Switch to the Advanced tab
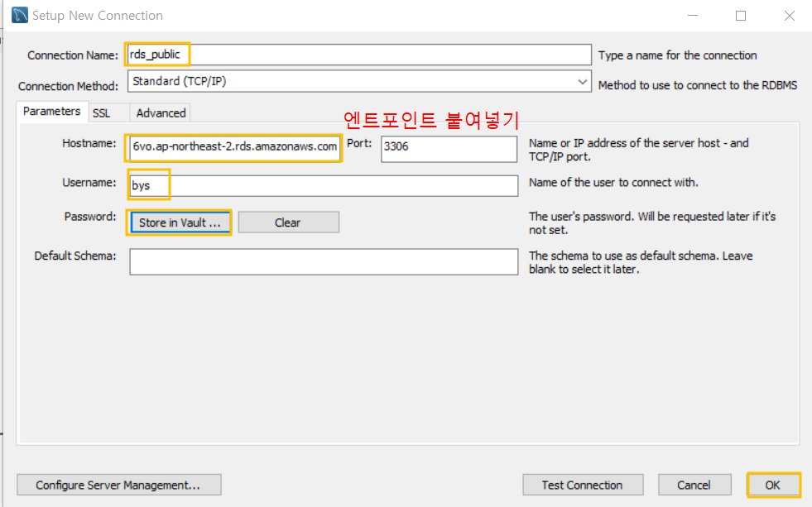This screenshot has width=812, height=507. coord(161,112)
